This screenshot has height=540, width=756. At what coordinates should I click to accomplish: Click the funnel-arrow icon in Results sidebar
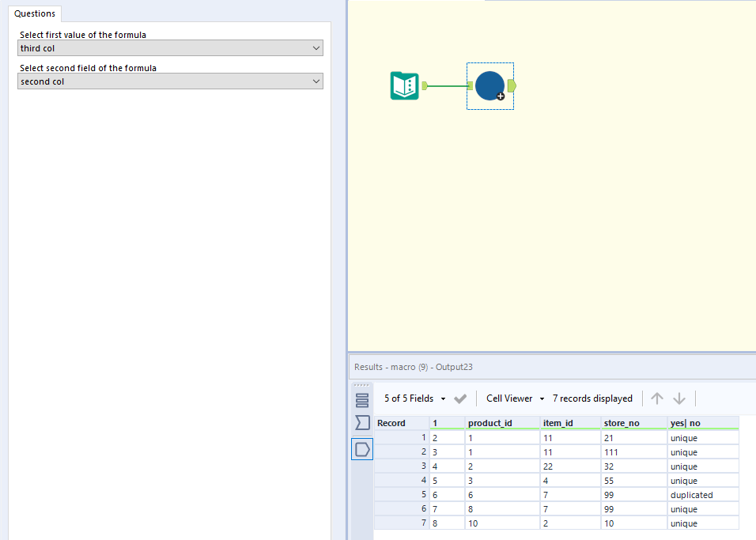(362, 422)
